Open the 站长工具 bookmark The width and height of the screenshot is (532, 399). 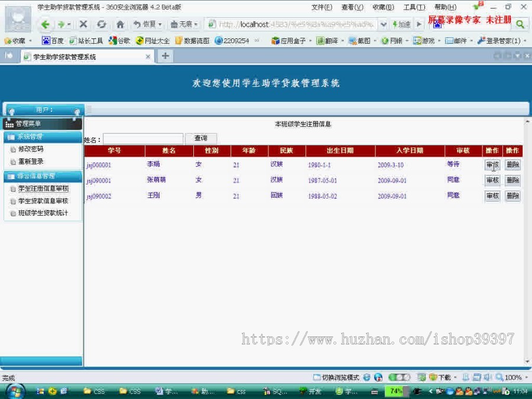86,41
